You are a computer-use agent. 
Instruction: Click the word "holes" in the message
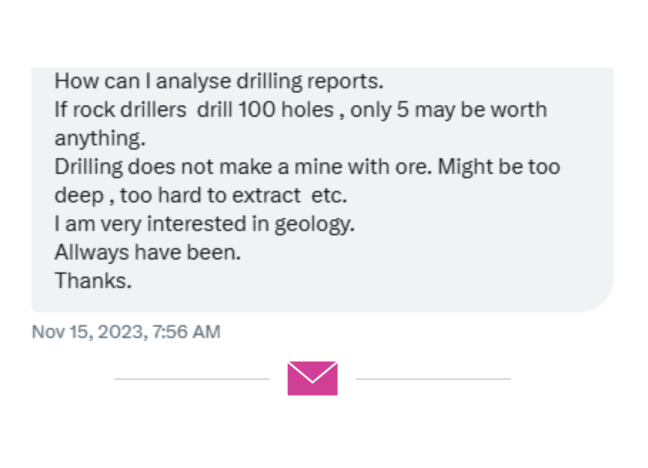coord(315,108)
